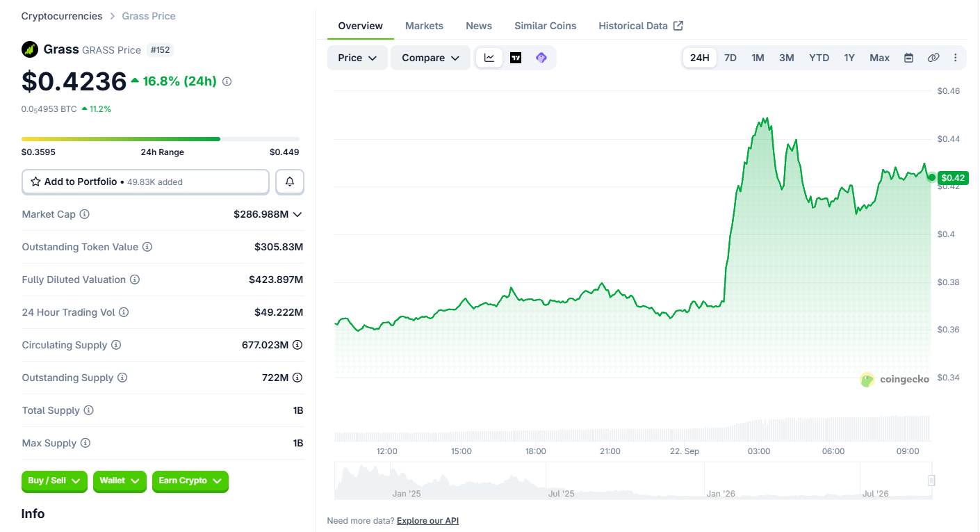The height and width of the screenshot is (532, 980).
Task: Open Market Cap info tooltip icon
Action: [84, 214]
